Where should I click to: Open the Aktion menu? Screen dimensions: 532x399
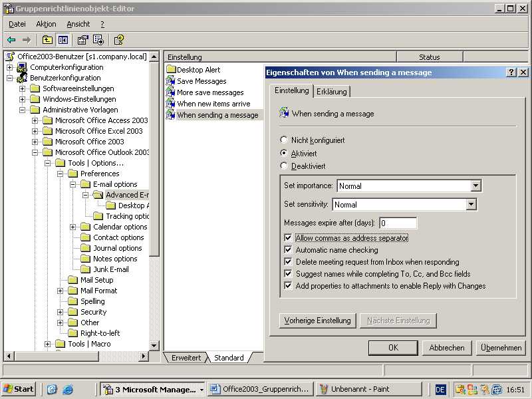pyautogui.click(x=46, y=24)
